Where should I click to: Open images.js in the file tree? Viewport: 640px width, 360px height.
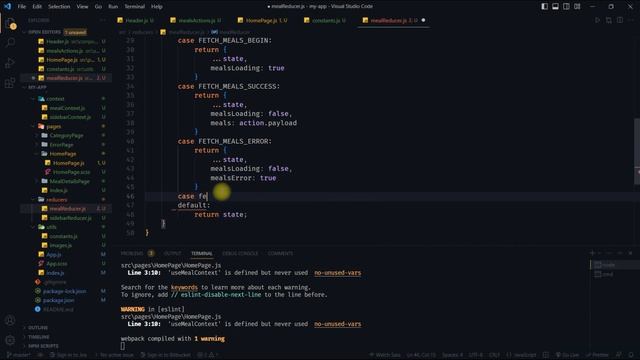[x=60, y=245]
